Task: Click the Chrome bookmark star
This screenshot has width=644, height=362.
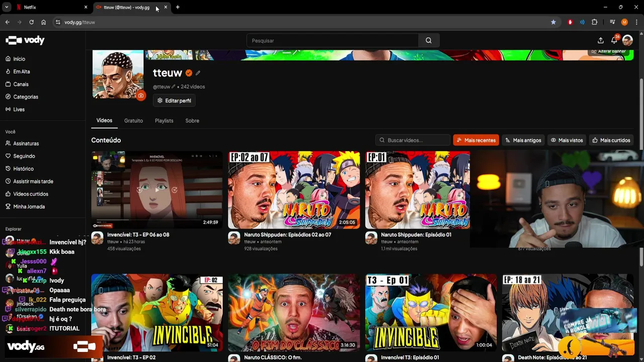Action: tap(553, 22)
